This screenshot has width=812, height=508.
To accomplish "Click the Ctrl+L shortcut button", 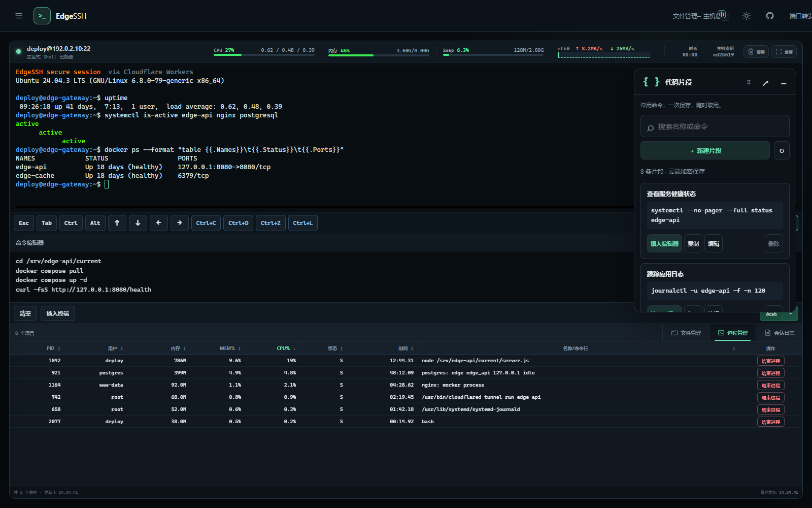I will pyautogui.click(x=302, y=223).
